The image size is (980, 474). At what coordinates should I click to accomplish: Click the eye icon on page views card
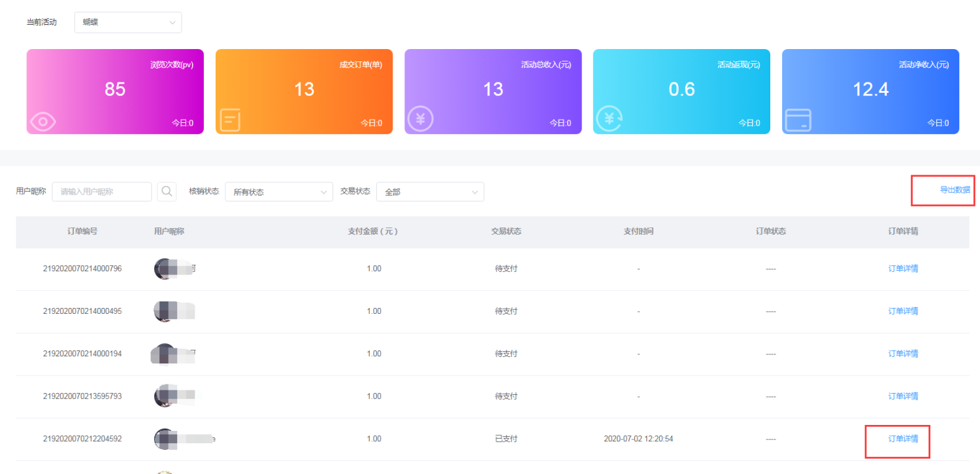pyautogui.click(x=43, y=121)
